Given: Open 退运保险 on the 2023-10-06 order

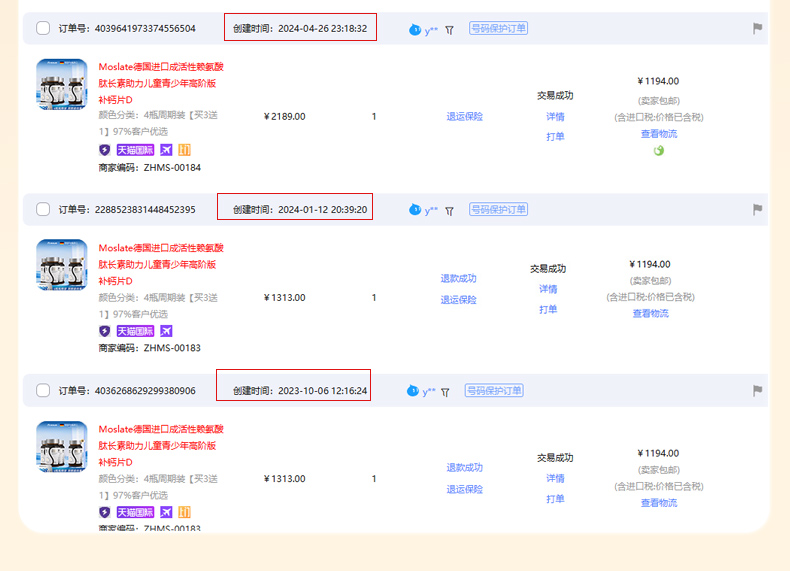Looking at the screenshot, I should pos(465,489).
